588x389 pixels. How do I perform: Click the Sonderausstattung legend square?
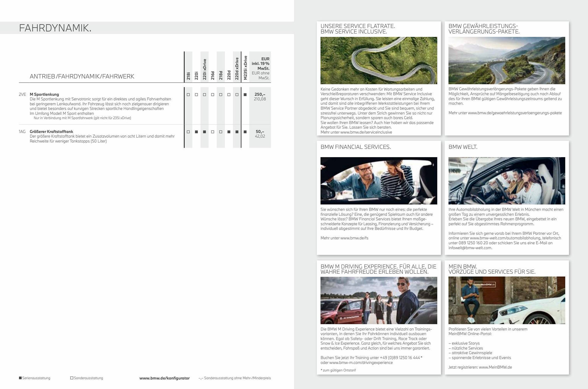tap(72, 378)
